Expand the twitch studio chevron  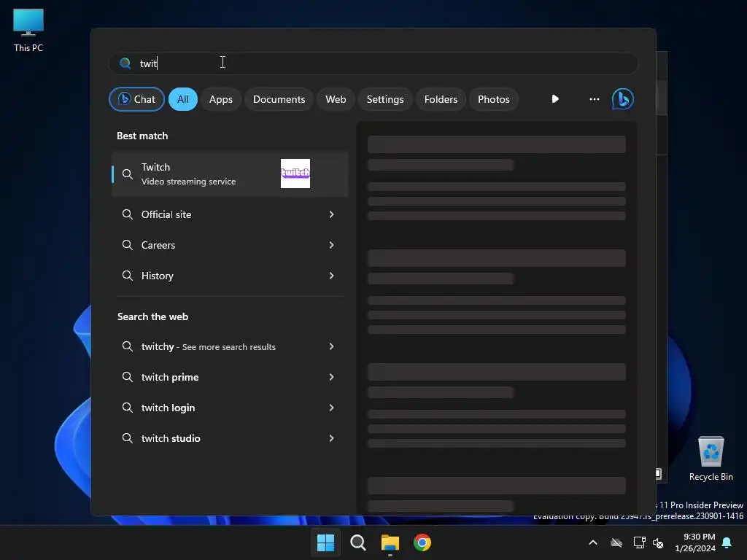332,438
